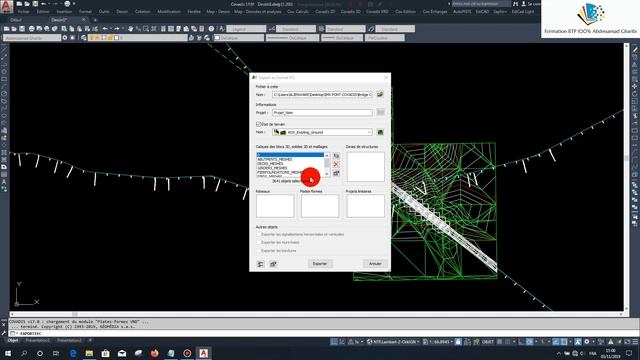Open annotation scale dropdown in status bar
Viewport: 640px width, 360px height.
(x=438, y=342)
